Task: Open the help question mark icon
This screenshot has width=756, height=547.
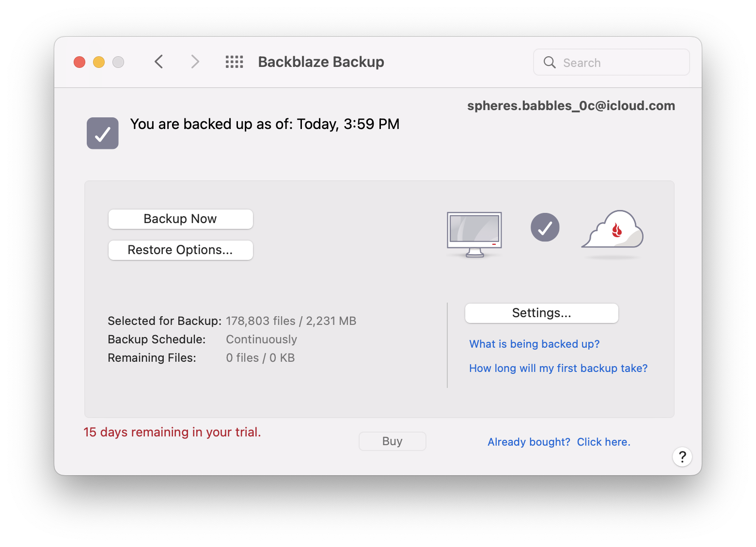Action: (x=682, y=457)
